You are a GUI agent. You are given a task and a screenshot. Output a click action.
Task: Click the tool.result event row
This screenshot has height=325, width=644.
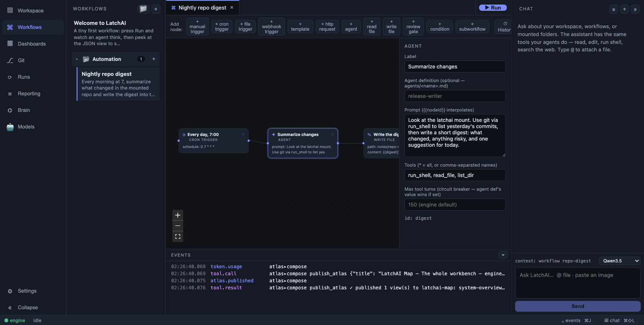click(x=338, y=288)
